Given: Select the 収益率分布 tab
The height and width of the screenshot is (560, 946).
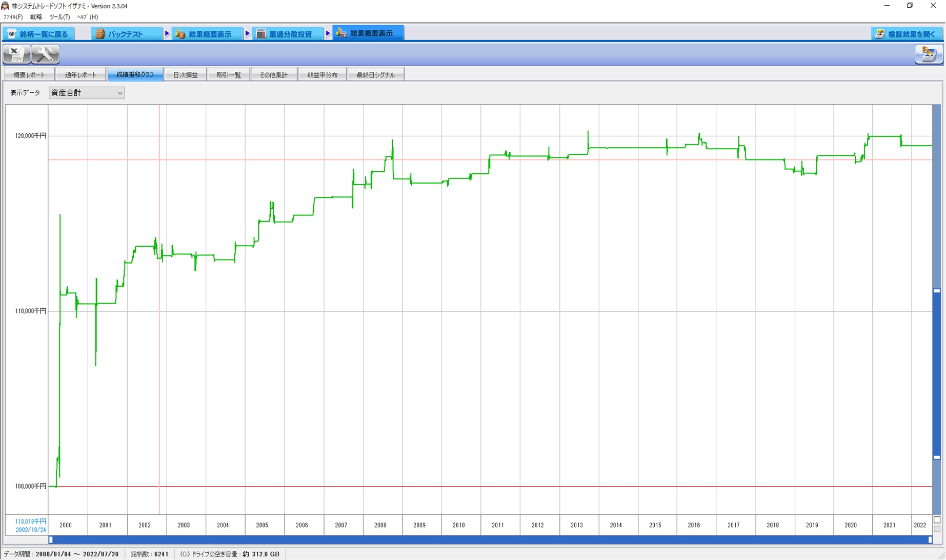Looking at the screenshot, I should [x=322, y=75].
